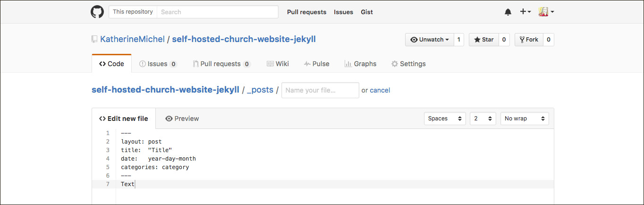Star this repository
Image resolution: width=644 pixels, height=205 pixels.
click(x=484, y=40)
